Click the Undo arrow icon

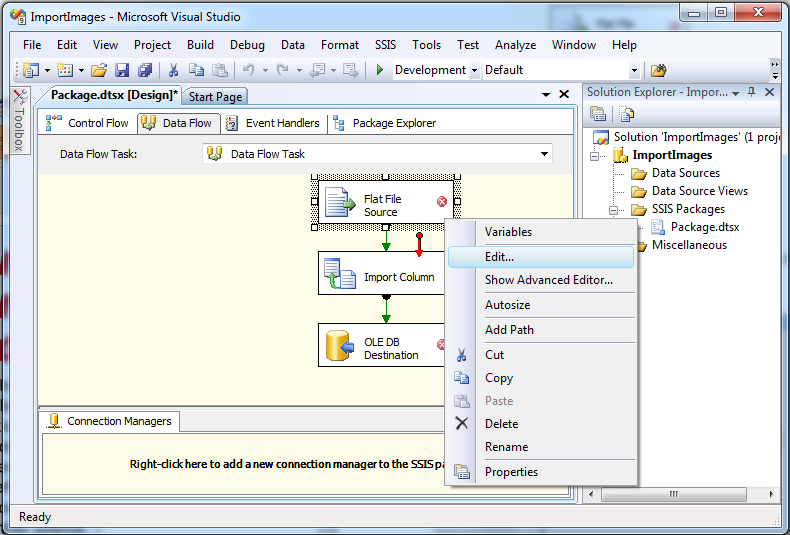[x=248, y=70]
